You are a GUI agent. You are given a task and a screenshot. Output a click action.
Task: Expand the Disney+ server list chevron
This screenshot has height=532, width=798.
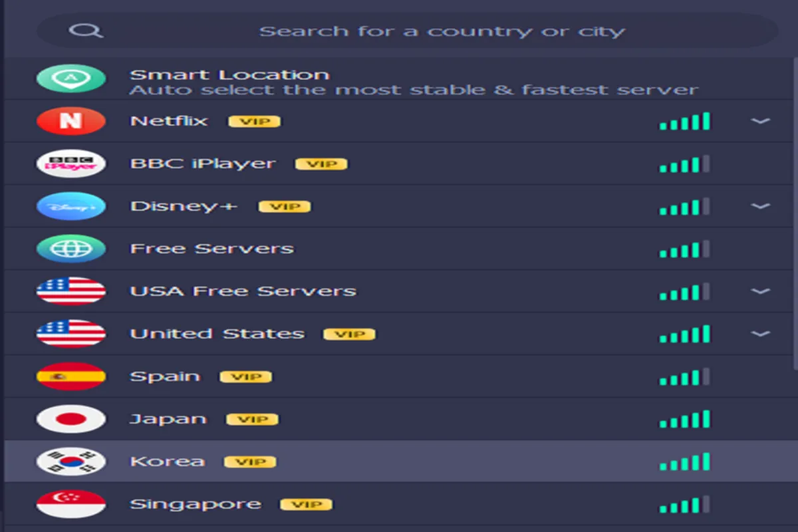click(760, 206)
